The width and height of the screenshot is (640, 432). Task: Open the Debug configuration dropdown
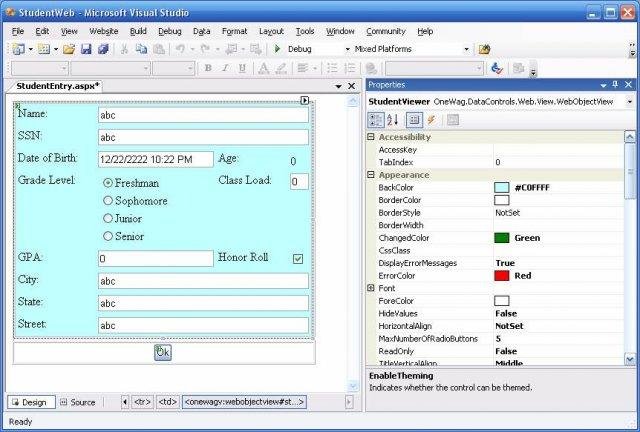[x=348, y=49]
